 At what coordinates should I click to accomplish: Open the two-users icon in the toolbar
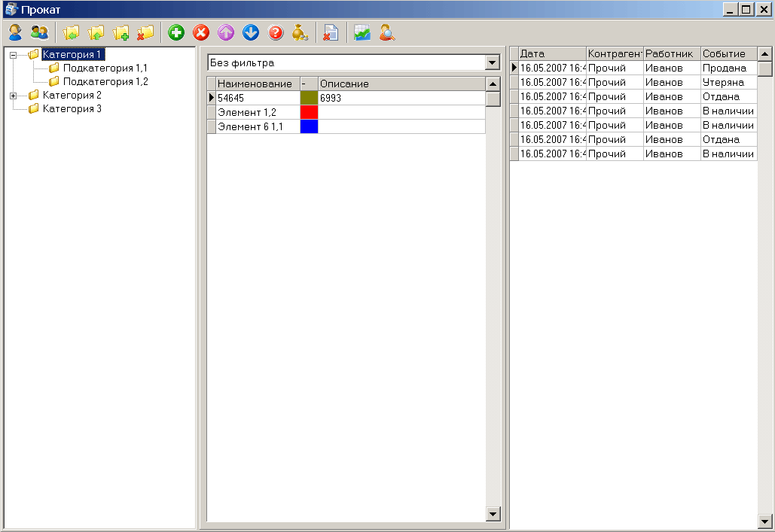pos(39,32)
